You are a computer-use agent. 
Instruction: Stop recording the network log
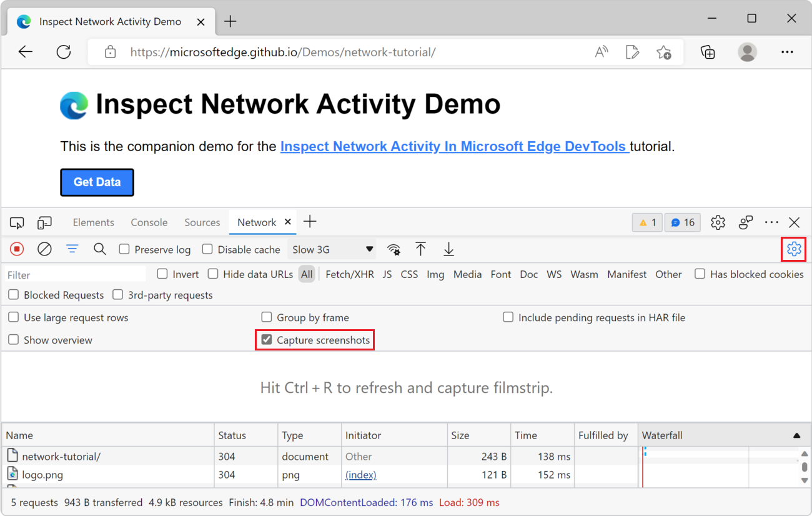pyautogui.click(x=16, y=249)
